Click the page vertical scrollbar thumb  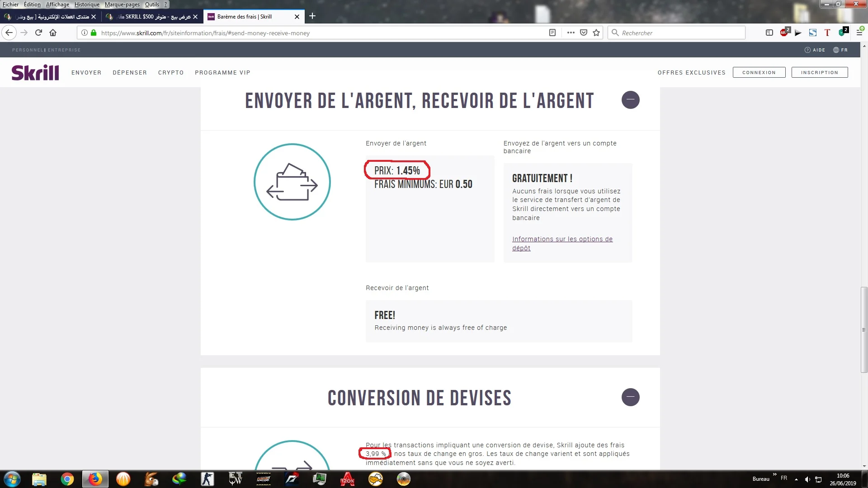[864, 329]
